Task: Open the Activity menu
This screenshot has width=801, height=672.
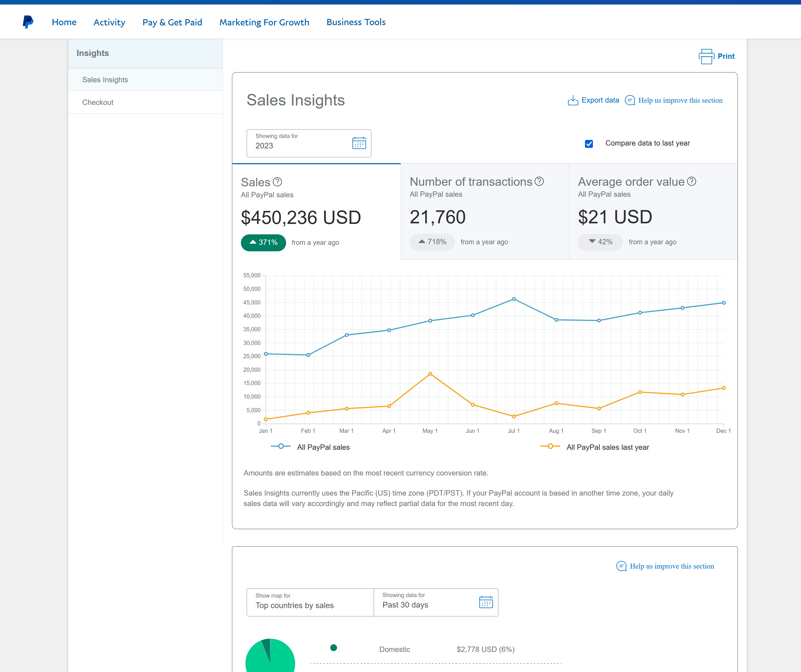Action: click(109, 22)
